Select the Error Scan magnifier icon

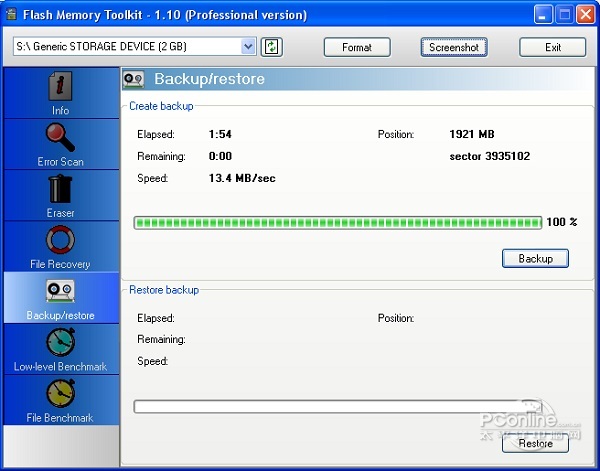pyautogui.click(x=60, y=137)
